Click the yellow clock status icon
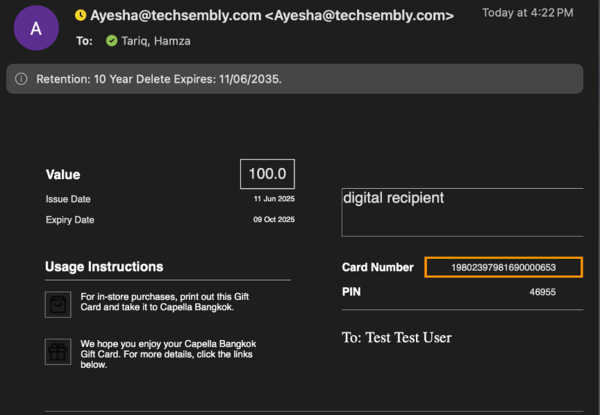 (81, 15)
